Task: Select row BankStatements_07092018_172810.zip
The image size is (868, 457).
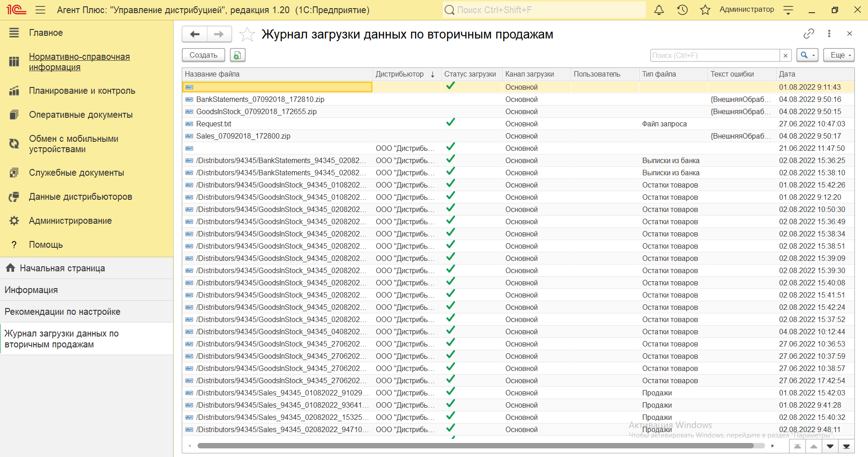Action: click(x=518, y=99)
